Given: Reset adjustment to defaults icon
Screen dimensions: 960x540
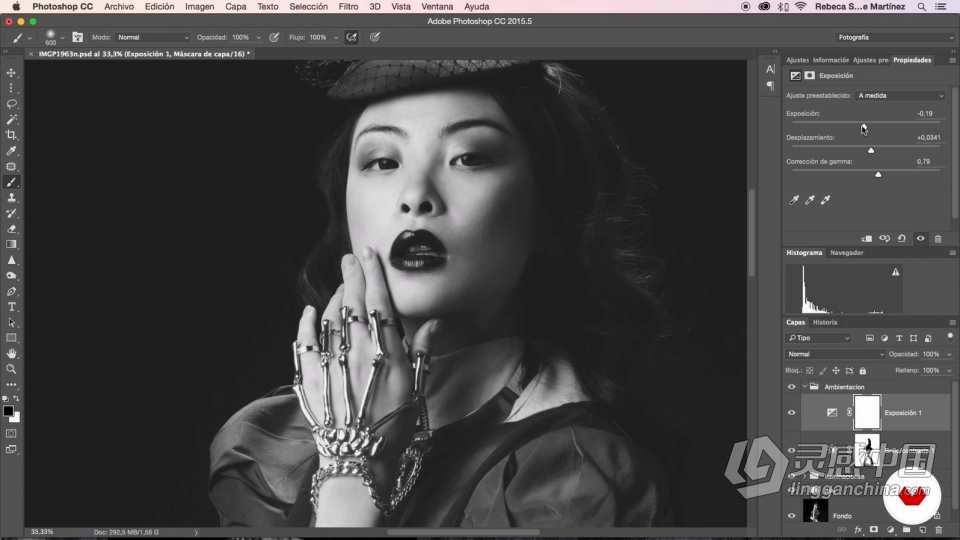Looking at the screenshot, I should click(902, 239).
